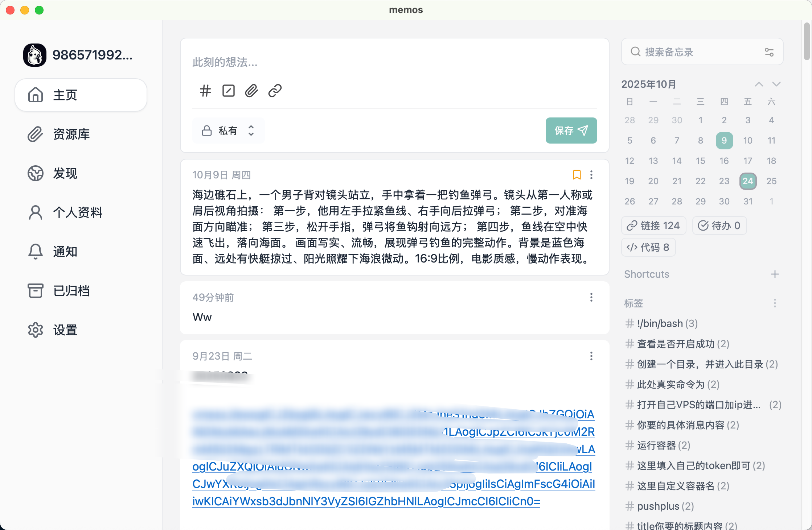The height and width of the screenshot is (530, 812).
Task: Toggle the 待办 0 filter
Action: click(719, 225)
